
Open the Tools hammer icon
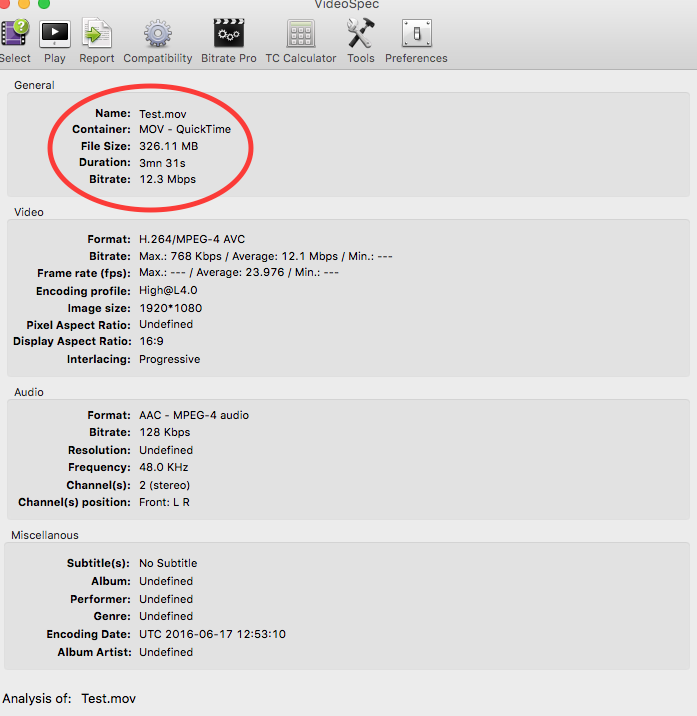click(x=360, y=33)
